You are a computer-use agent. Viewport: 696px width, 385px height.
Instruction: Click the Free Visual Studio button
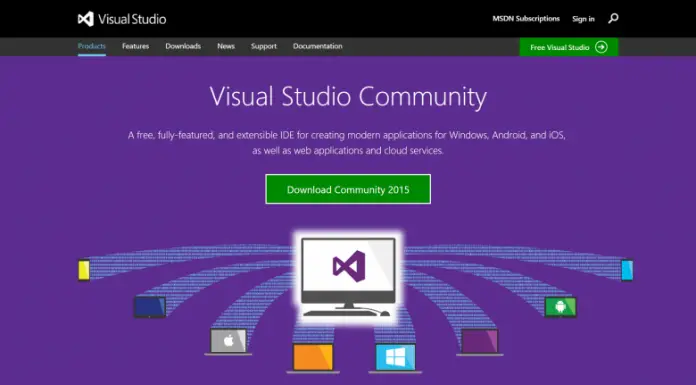569,47
